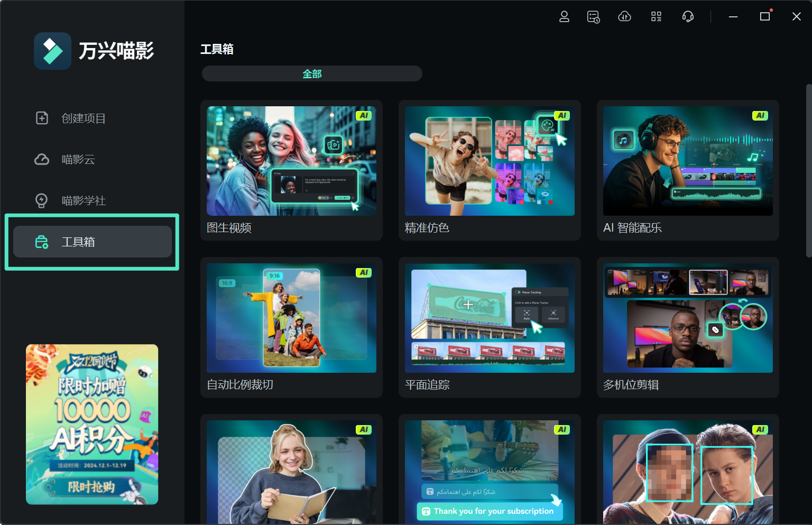The width and height of the screenshot is (812, 525).
Task: Contact support via the headset icon
Action: coord(688,16)
